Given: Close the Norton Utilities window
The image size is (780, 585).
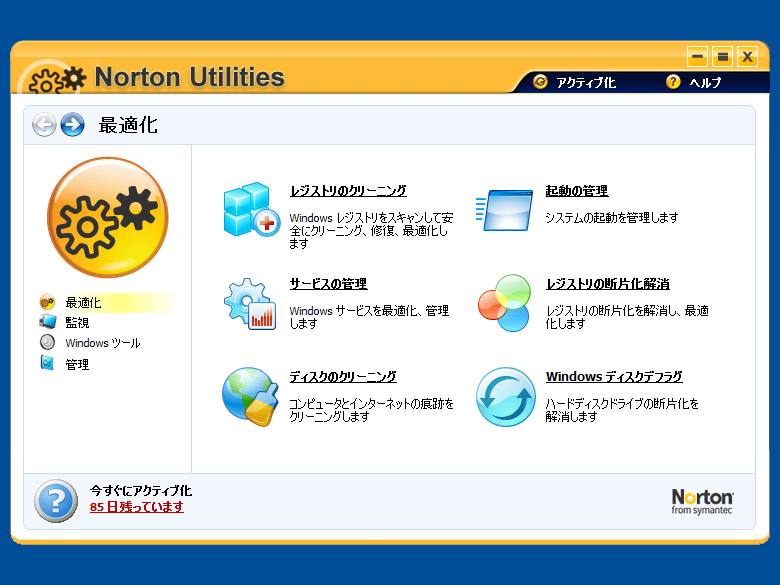Looking at the screenshot, I should click(x=747, y=56).
